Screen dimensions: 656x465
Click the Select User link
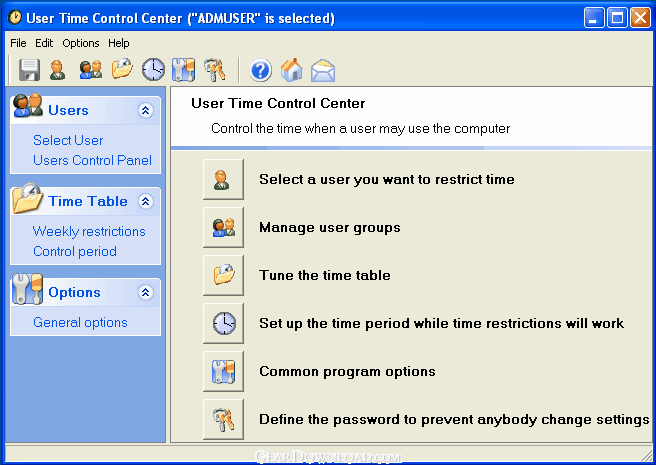click(68, 140)
